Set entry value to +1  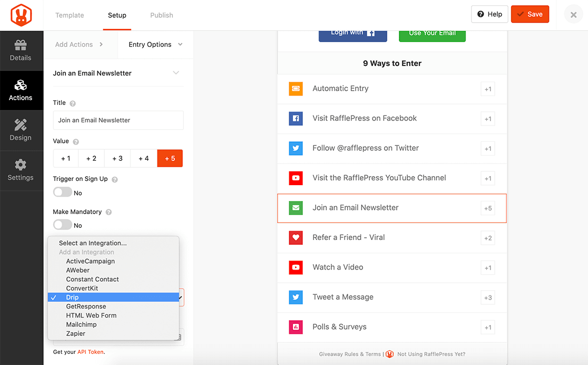[66, 158]
